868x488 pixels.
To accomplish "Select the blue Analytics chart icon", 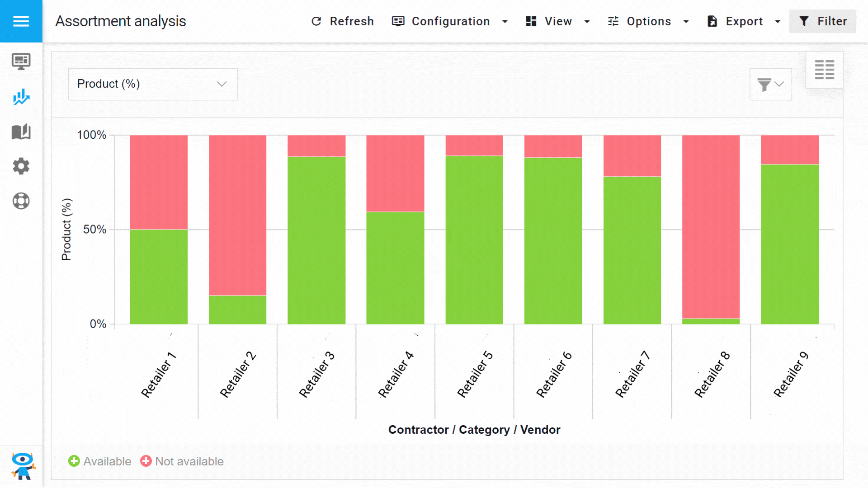I will (x=21, y=97).
